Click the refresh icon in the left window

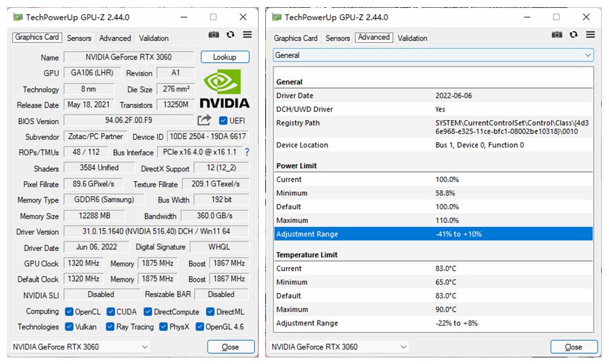pyautogui.click(x=229, y=34)
